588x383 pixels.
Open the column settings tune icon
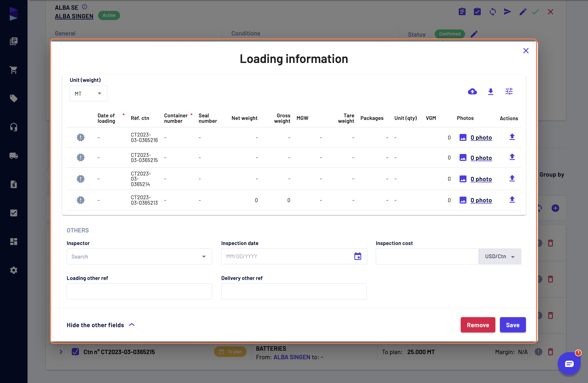509,92
